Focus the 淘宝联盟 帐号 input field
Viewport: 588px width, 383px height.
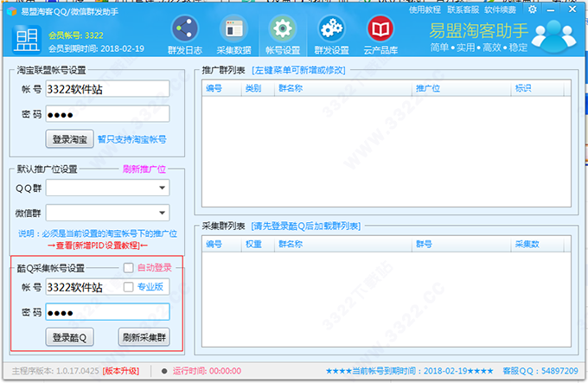click(x=107, y=89)
